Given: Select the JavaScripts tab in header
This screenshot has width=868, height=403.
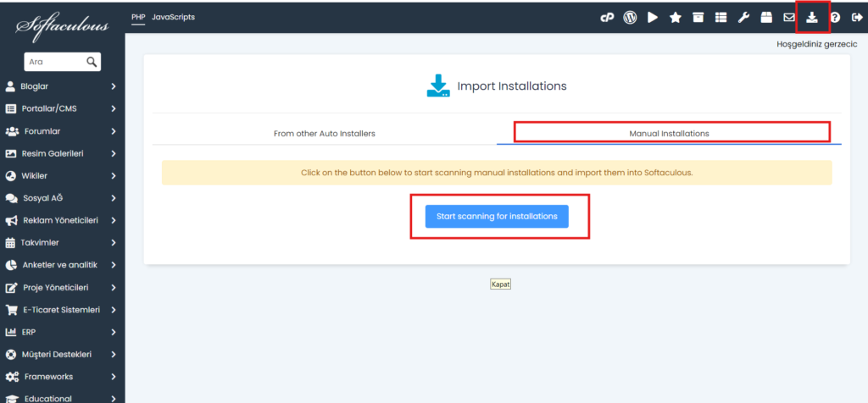Looking at the screenshot, I should (x=173, y=17).
